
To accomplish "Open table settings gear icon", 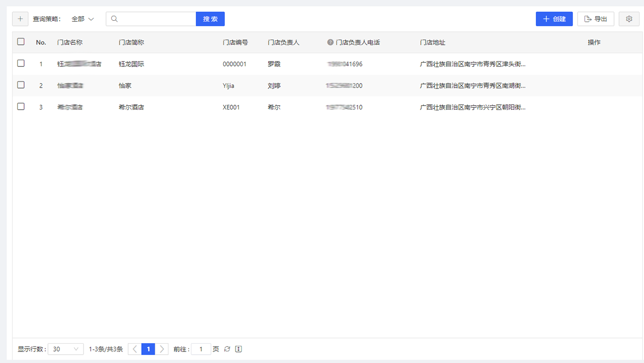I will 629,19.
